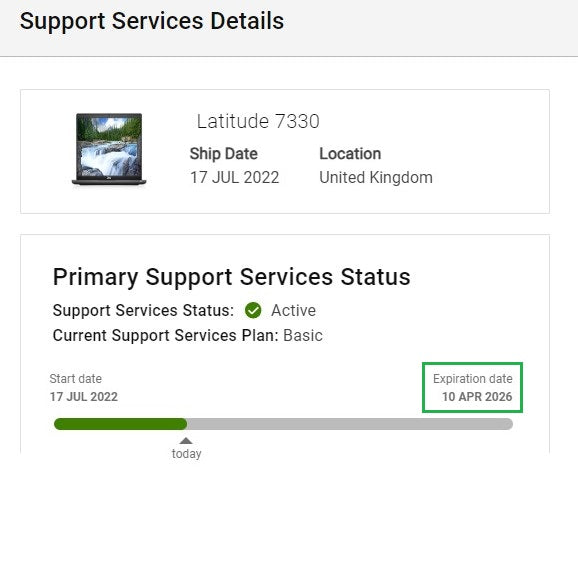Screen dimensions: 578x584
Task: Click the gray remaining portion of warranty bar
Action: [x=350, y=424]
